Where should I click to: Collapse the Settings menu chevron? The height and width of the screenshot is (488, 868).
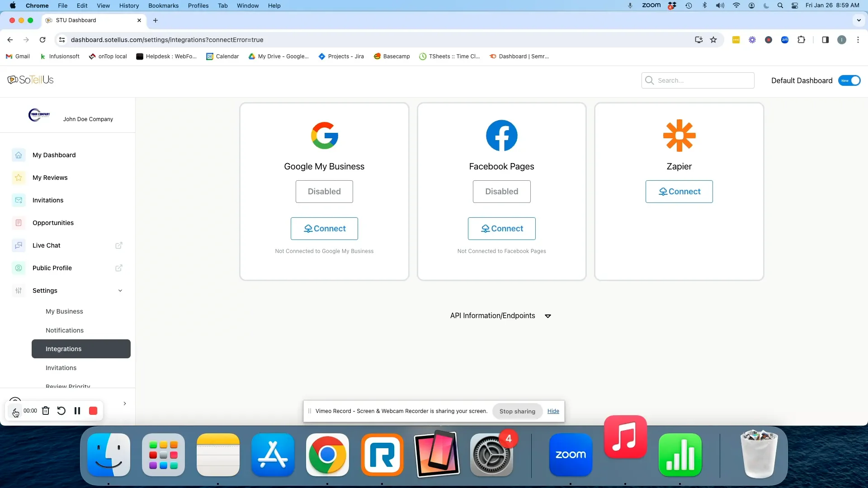(x=120, y=291)
